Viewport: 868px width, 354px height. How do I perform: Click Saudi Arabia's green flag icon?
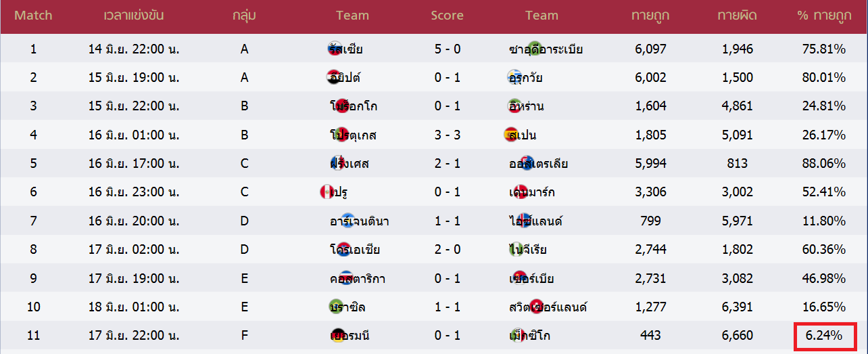click(535, 49)
